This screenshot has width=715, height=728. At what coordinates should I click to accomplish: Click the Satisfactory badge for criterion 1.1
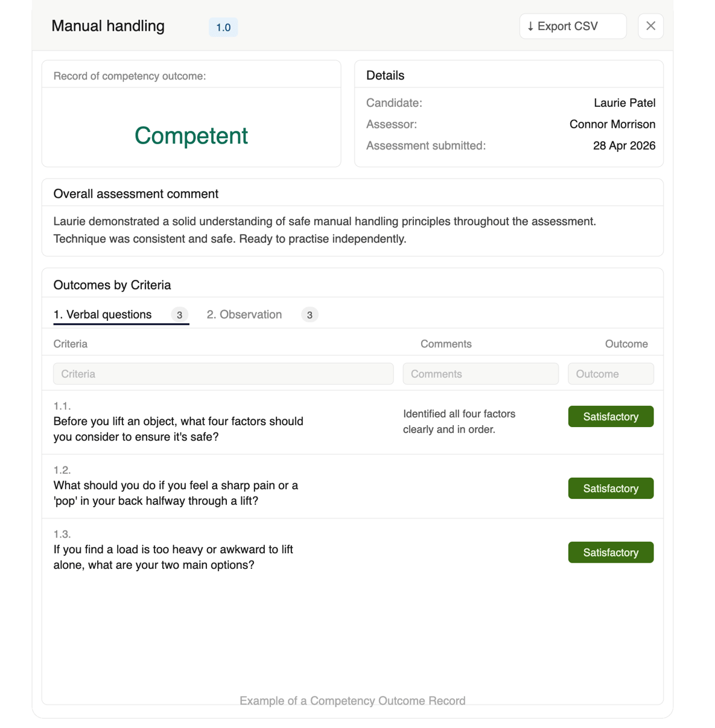pyautogui.click(x=611, y=416)
